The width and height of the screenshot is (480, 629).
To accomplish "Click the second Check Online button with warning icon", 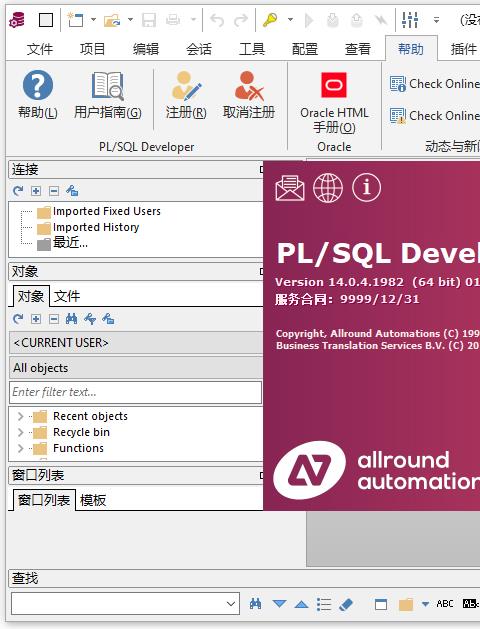I will coord(434,116).
